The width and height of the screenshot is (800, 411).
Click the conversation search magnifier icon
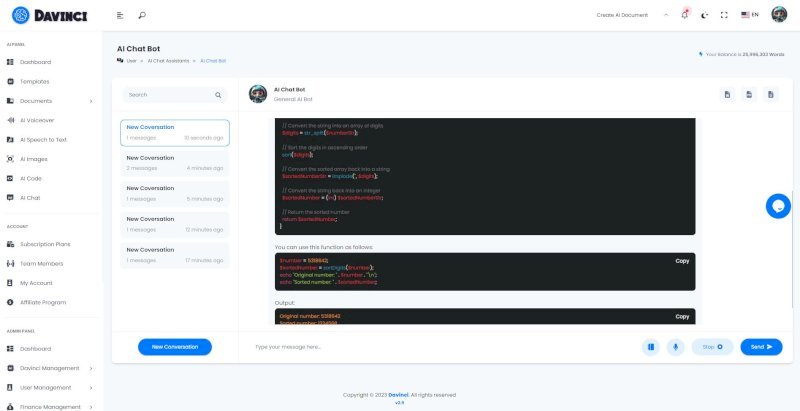[218, 95]
